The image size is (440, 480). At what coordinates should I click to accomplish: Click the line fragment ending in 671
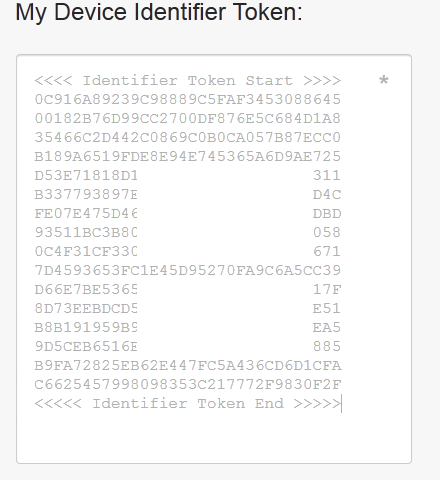click(327, 252)
